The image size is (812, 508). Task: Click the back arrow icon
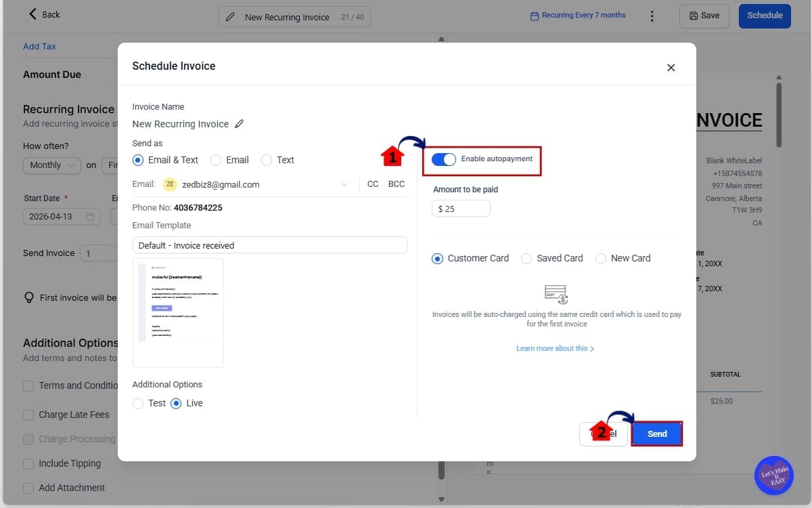[33, 14]
